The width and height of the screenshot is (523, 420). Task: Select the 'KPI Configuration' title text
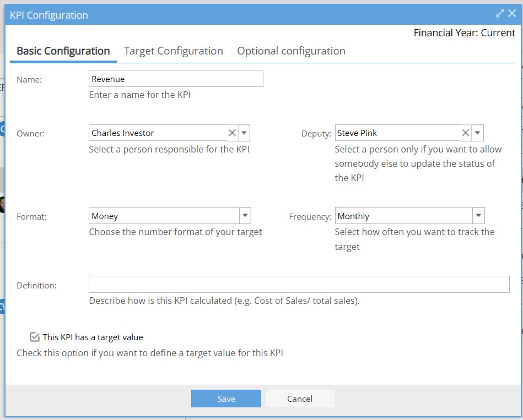coord(49,15)
